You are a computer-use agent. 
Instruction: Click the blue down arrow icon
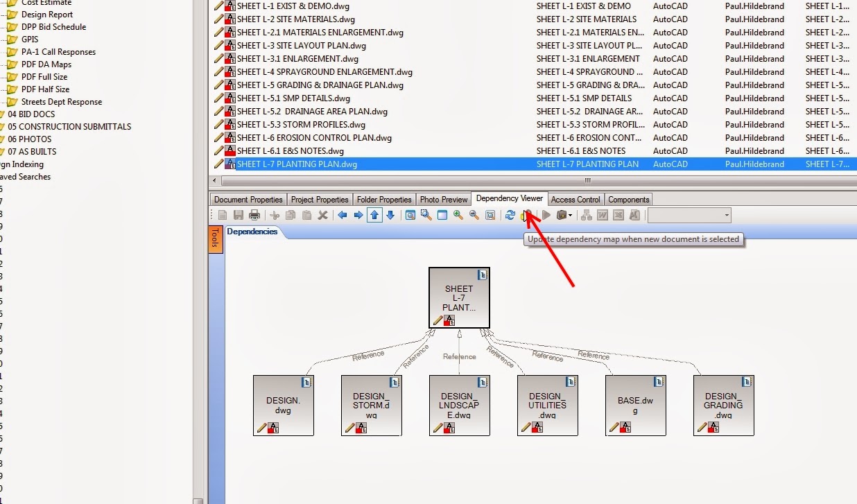(x=390, y=216)
